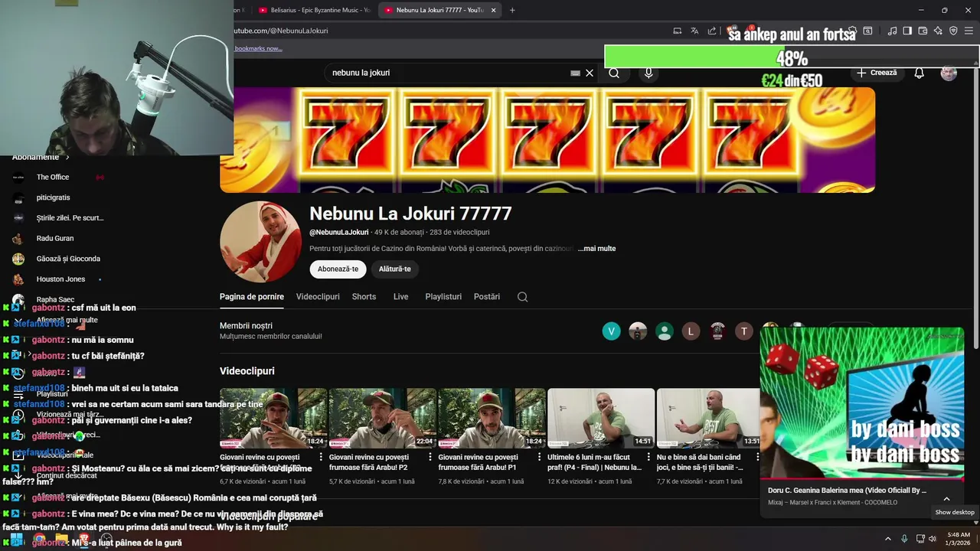The height and width of the screenshot is (551, 980).
Task: Open 14:51 Ultimele 6 luni thumbnail
Action: [601, 418]
